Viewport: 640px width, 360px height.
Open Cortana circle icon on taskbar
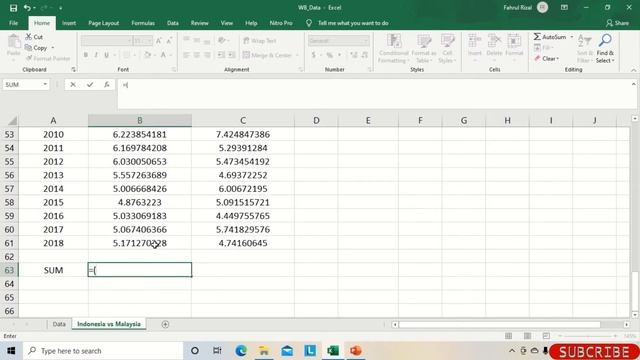195,351
